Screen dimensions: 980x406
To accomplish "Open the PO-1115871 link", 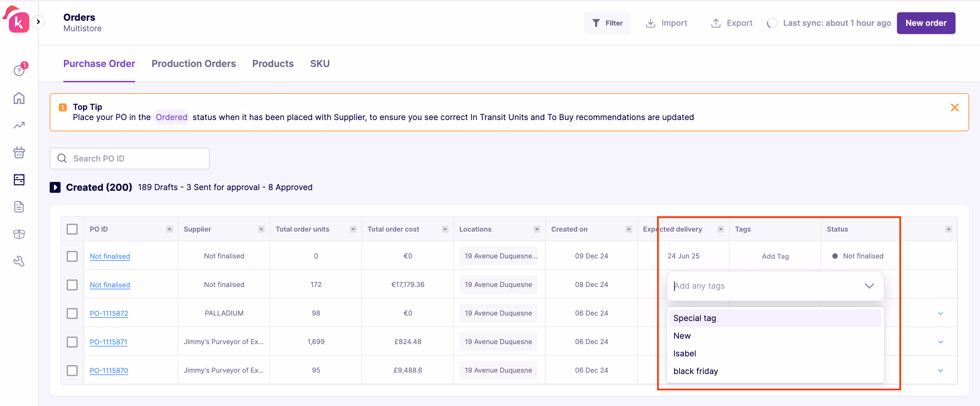I will (x=109, y=342).
